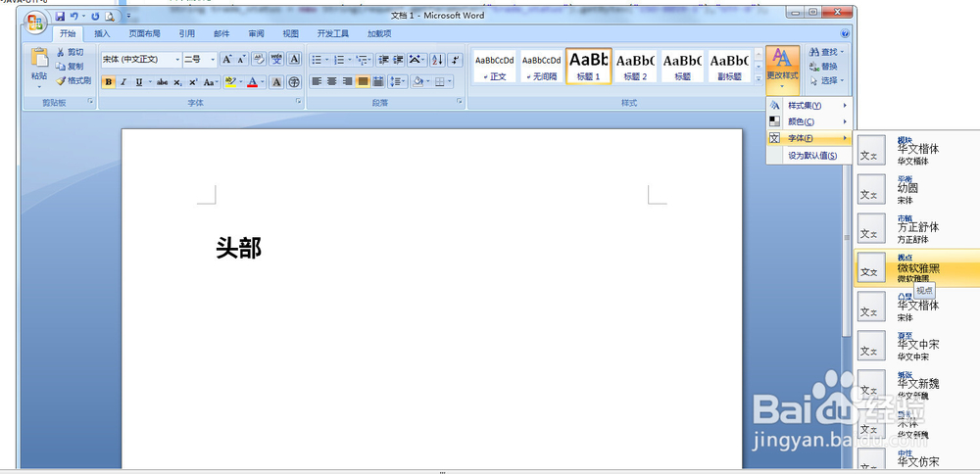
Task: Open print preview from Quick Access Toolbar
Action: tap(110, 17)
